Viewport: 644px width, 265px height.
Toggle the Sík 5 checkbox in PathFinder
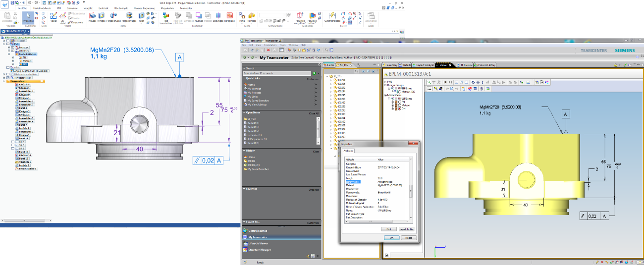pos(12,145)
